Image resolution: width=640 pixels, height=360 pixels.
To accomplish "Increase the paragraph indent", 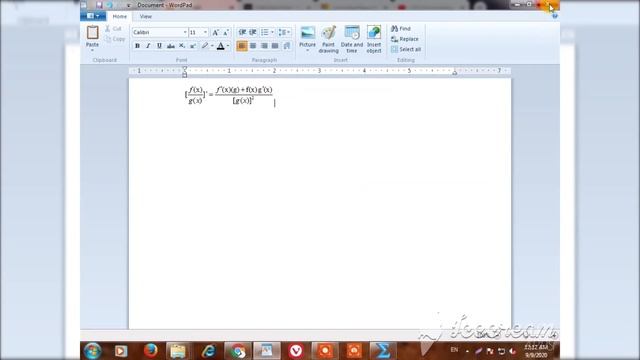I will click(253, 32).
